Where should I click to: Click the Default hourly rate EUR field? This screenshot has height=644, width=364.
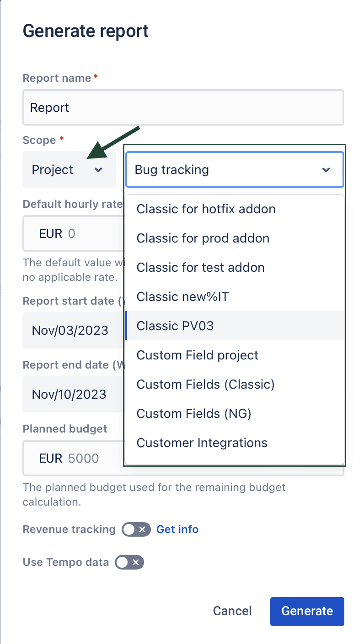coord(73,234)
